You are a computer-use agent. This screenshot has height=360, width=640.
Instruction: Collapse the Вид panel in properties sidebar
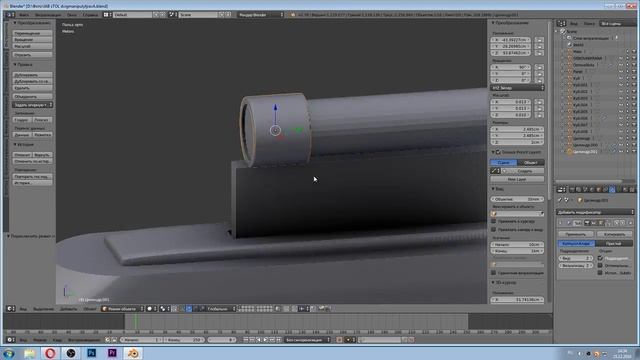click(x=493, y=189)
